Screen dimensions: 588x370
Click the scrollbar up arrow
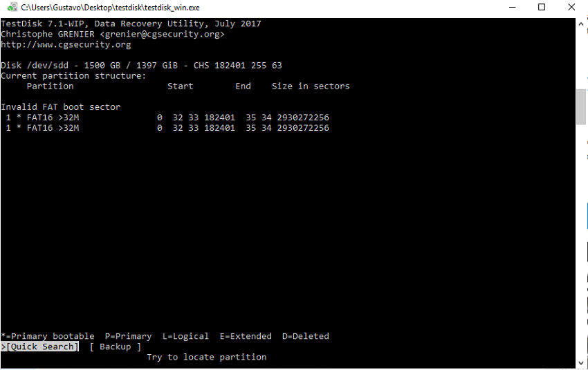581,24
